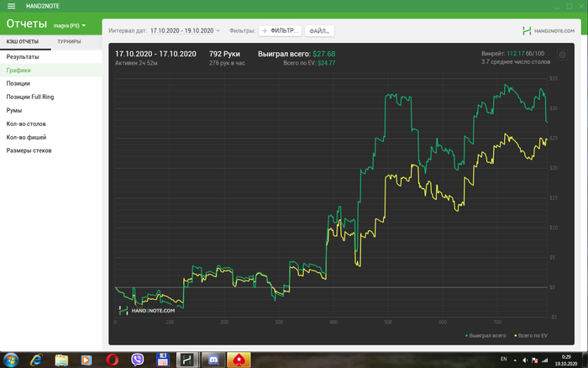Image resolution: width=588 pixels, height=368 pixels.
Task: Click the Активен 2ч 52м text
Action: [136, 63]
